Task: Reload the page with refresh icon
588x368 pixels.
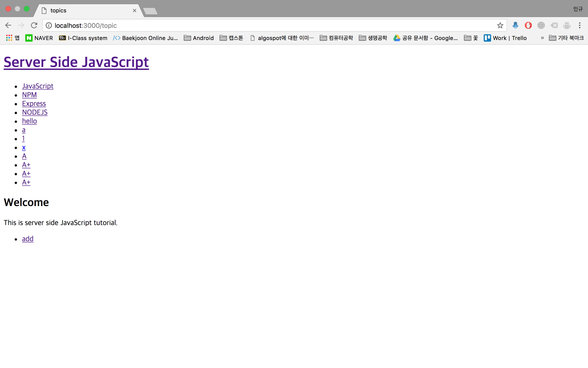Action: tap(34, 25)
